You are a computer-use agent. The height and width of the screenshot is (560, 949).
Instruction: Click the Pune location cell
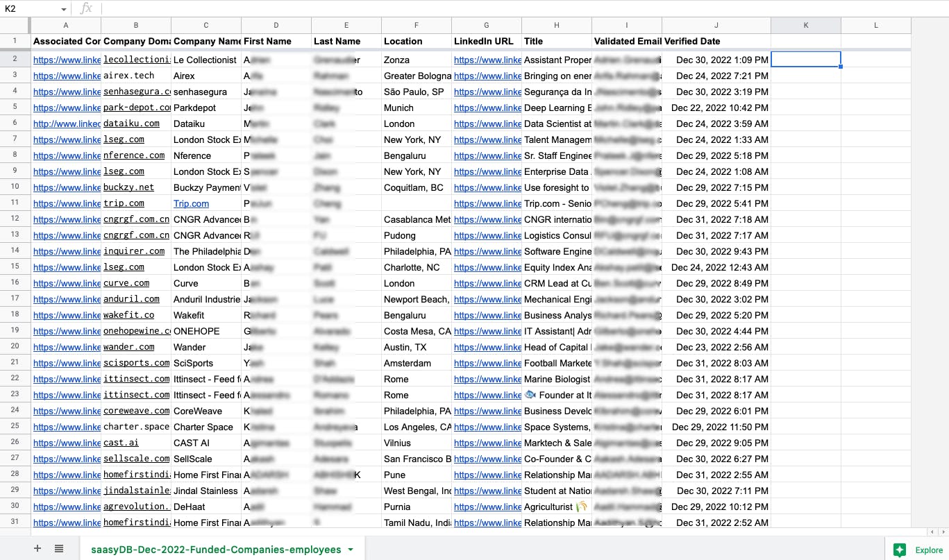[417, 475]
